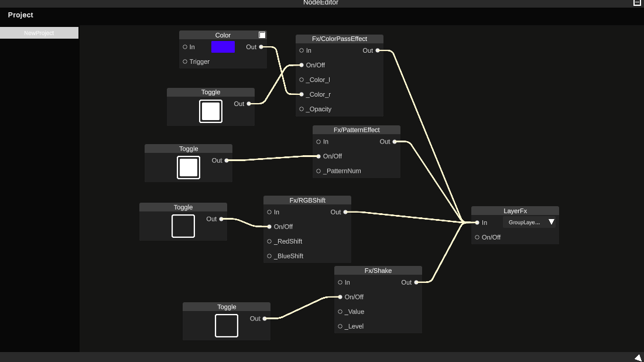This screenshot has height=362, width=644.
Task: Toggle the switch on the topmost Toggle node
Action: (210, 111)
